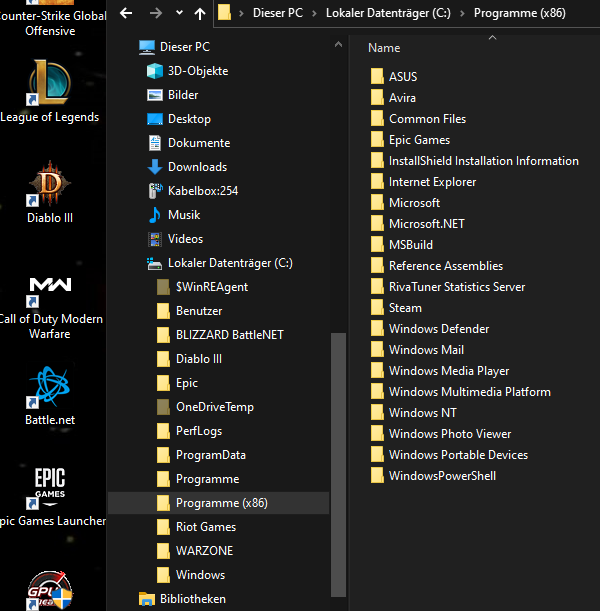
Task: Open Diablo III desktop shortcut icon
Action: pos(50,183)
